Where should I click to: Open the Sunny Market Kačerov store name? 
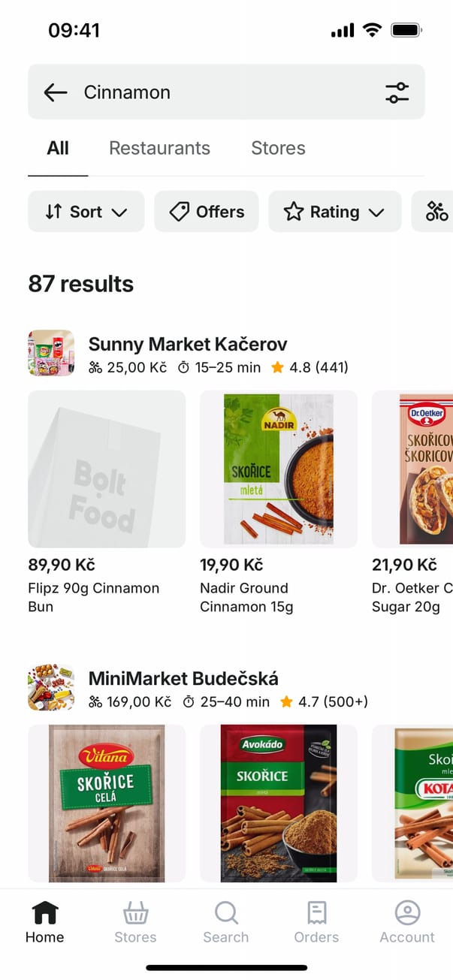(x=188, y=344)
